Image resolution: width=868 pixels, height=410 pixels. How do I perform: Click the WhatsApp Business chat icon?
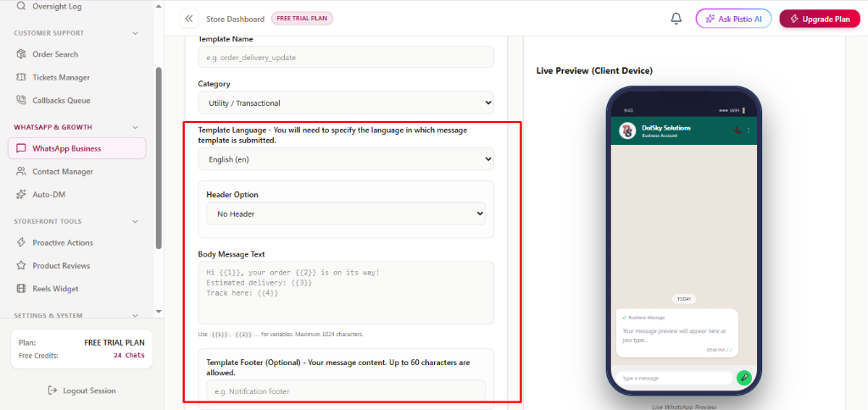point(21,148)
